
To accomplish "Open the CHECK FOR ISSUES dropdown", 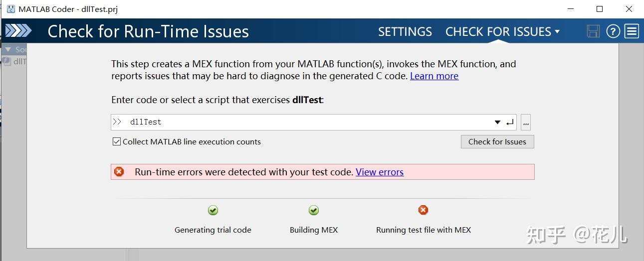I will tap(502, 31).
